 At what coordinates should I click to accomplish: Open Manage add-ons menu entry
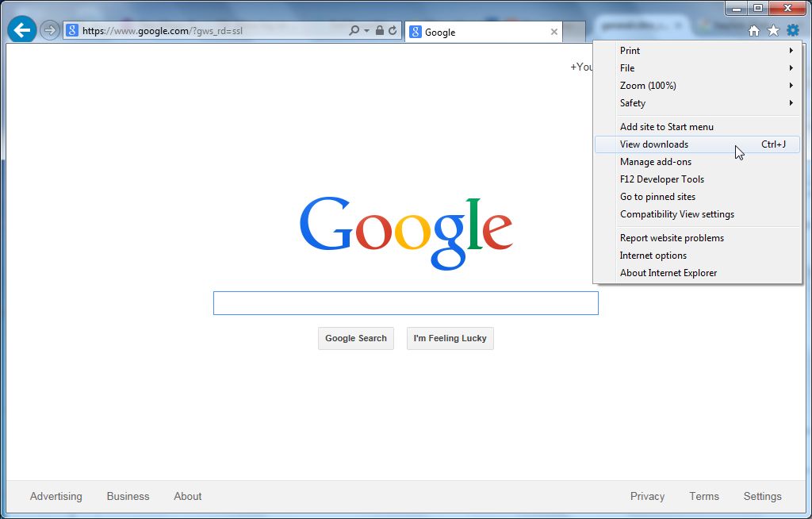[x=656, y=162]
